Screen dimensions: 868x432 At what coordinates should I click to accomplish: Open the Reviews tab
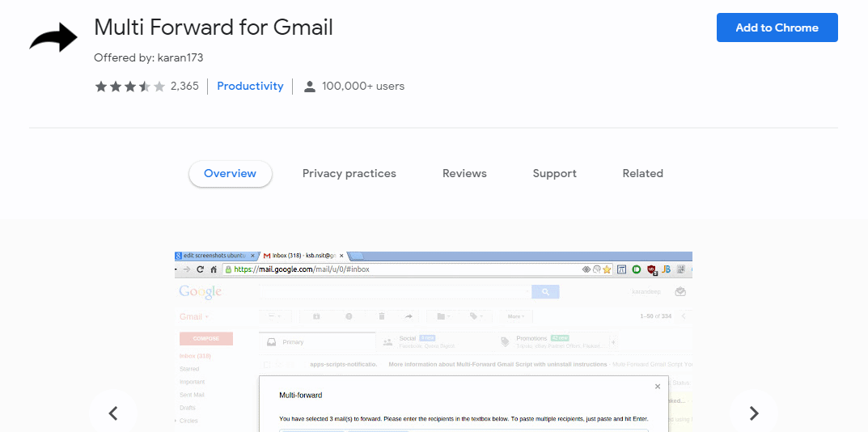coord(464,173)
